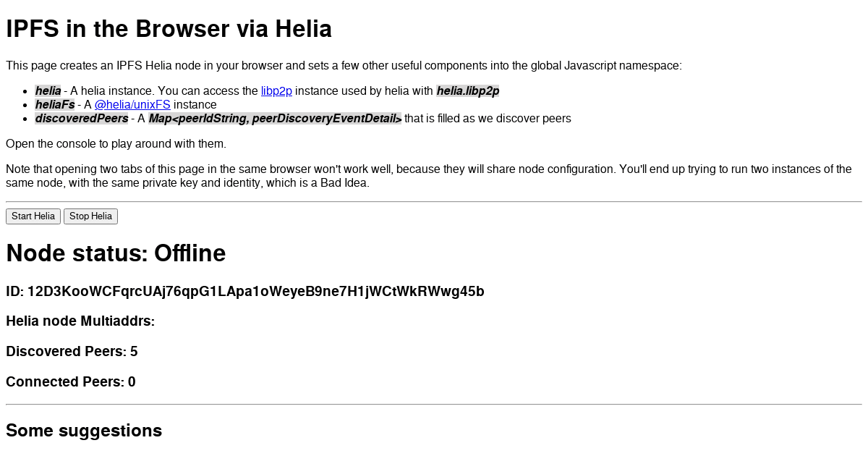
Task: Click the Some suggestions heading
Action: point(84,430)
